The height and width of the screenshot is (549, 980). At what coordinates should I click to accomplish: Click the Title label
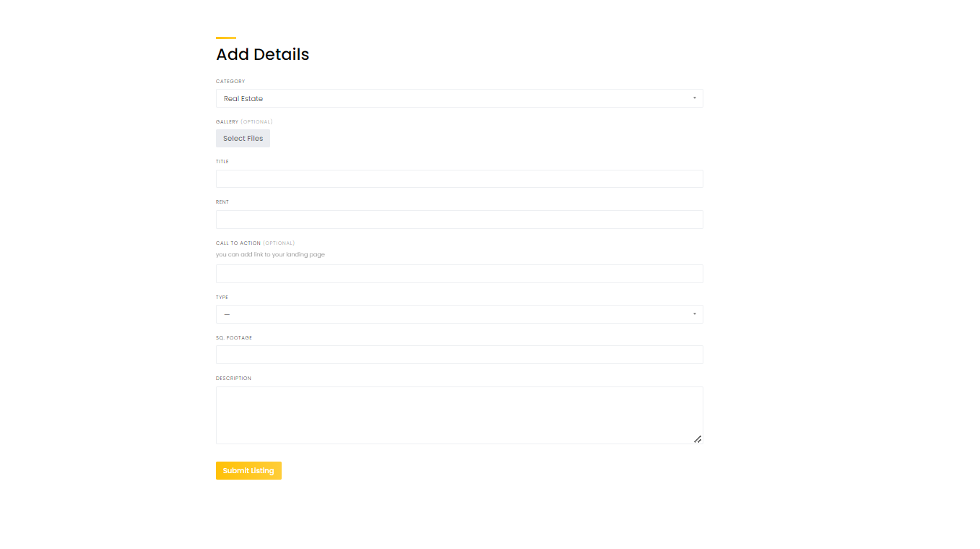[222, 162]
